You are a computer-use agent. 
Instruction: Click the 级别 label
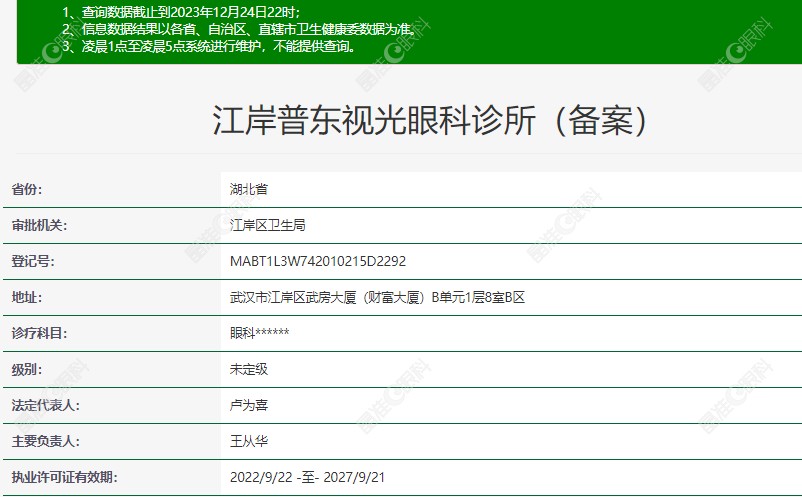coord(27,369)
